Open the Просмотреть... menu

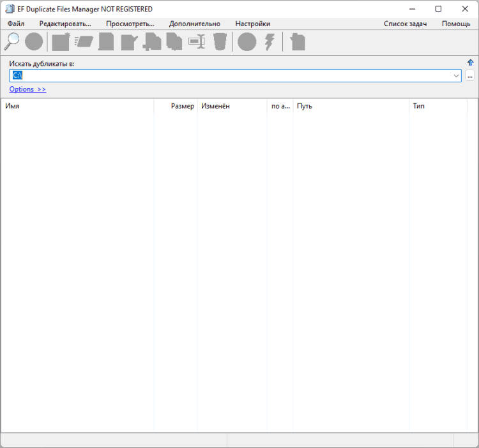point(130,24)
